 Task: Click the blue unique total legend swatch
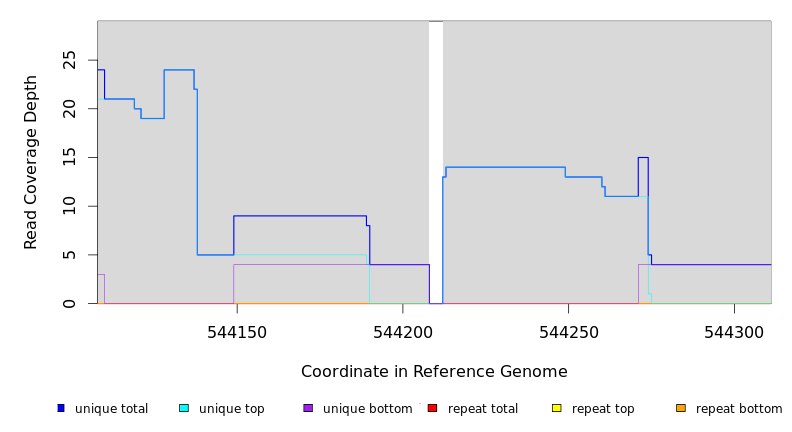pos(61,408)
